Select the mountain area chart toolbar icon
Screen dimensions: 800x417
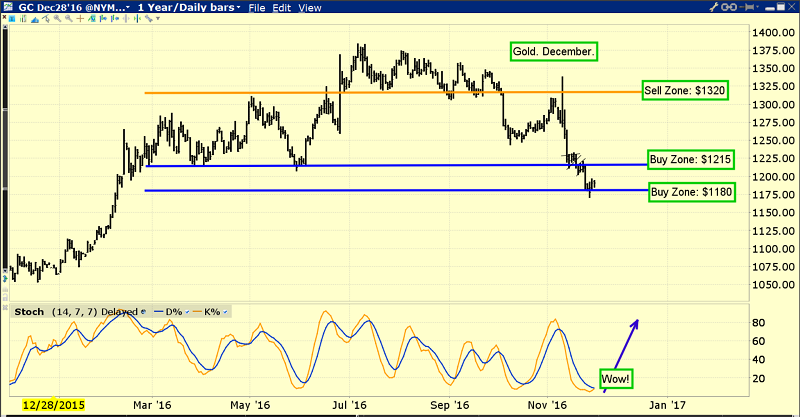(x=35, y=19)
